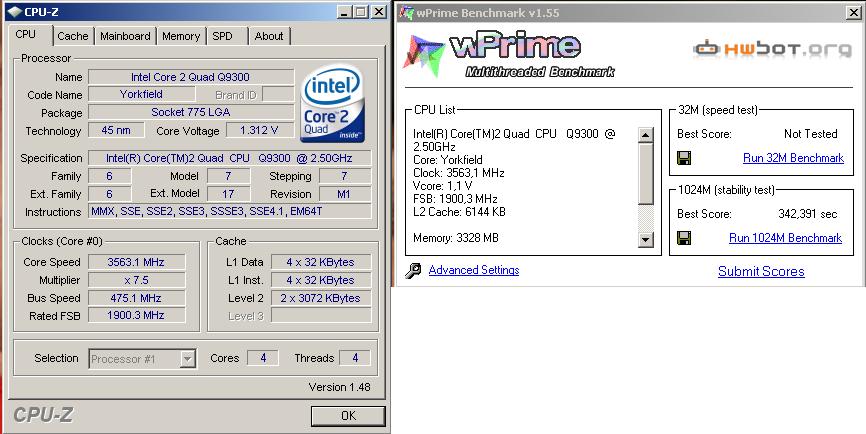
Task: Click the hwbot.org logo
Action: click(x=772, y=49)
